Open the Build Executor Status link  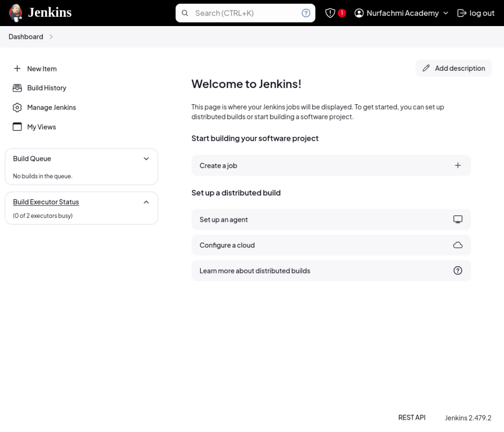46,202
